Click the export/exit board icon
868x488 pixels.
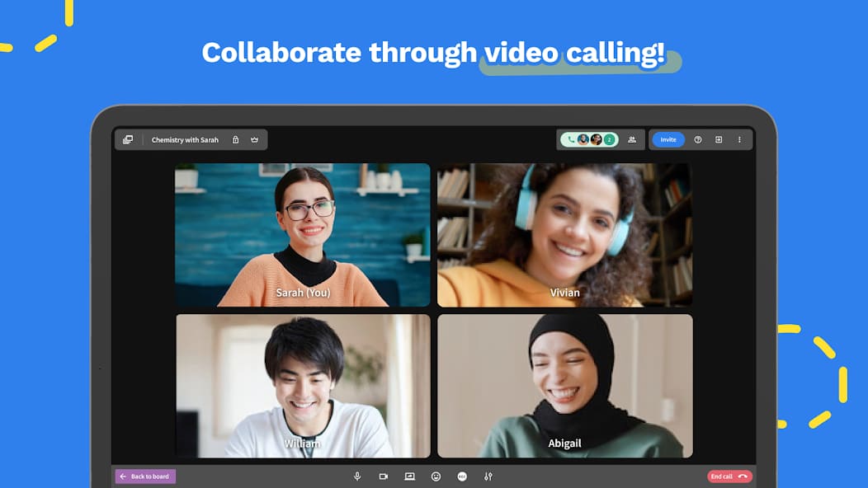[719, 139]
